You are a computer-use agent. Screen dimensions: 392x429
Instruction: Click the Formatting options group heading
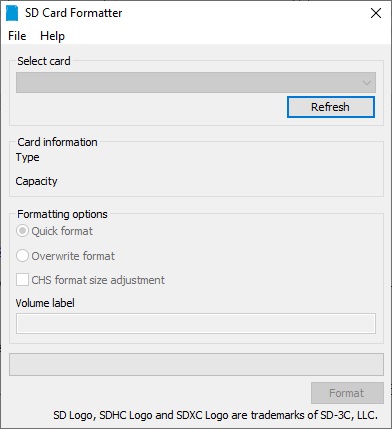[62, 214]
